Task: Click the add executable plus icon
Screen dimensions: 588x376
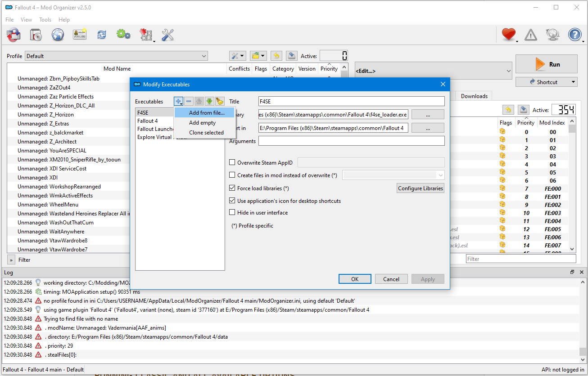Action: click(x=179, y=102)
